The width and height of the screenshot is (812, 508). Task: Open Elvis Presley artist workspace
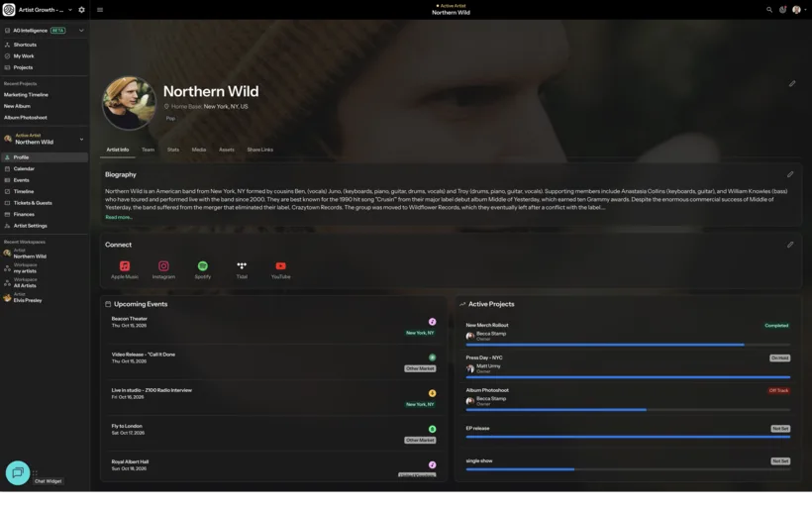pyautogui.click(x=28, y=297)
